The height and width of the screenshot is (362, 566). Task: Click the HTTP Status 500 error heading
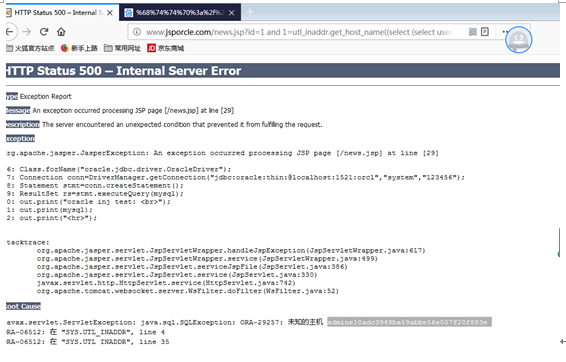(123, 71)
